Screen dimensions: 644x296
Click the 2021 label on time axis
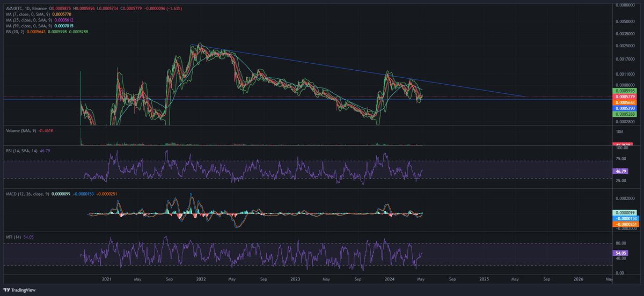[x=107, y=279]
